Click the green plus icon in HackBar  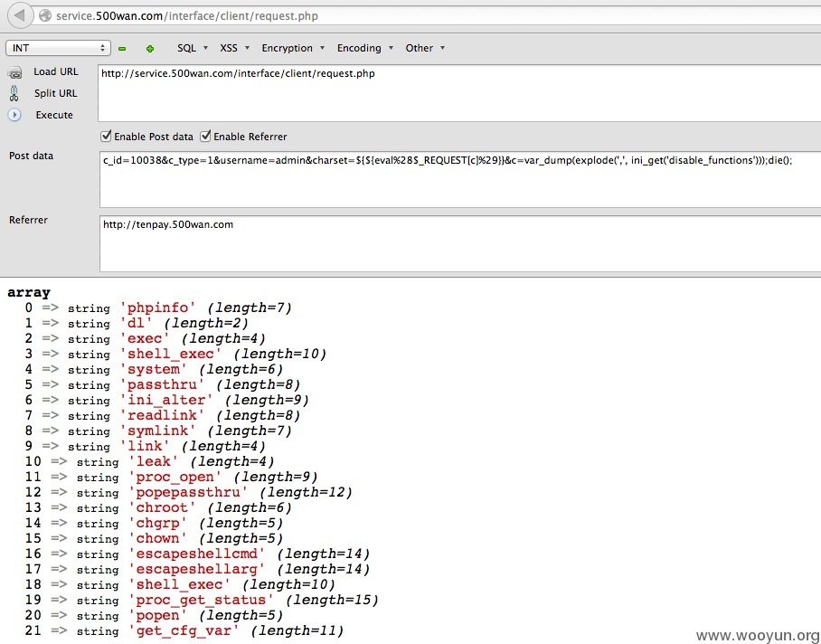[150, 49]
